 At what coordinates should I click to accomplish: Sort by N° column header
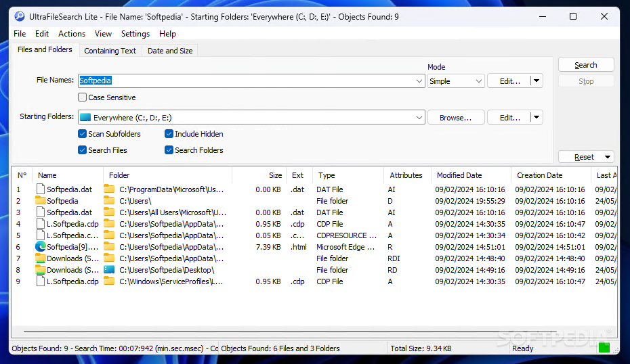[22, 175]
